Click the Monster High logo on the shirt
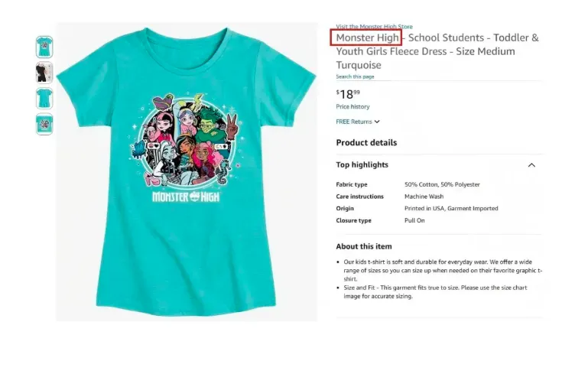Image resolution: width=588 pixels, height=374 pixels. [x=186, y=196]
